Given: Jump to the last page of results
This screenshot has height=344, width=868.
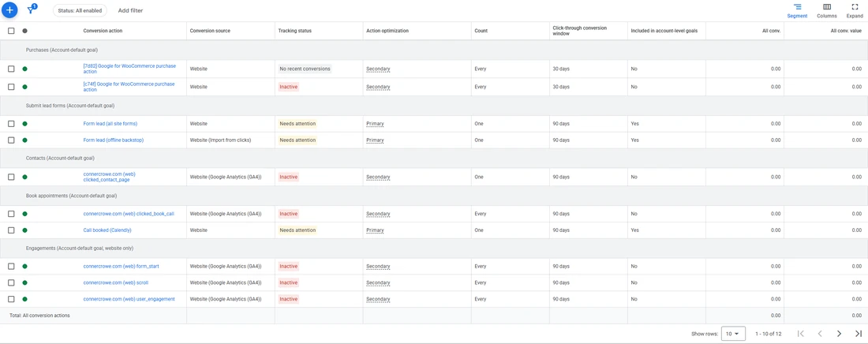Looking at the screenshot, I should point(859,334).
